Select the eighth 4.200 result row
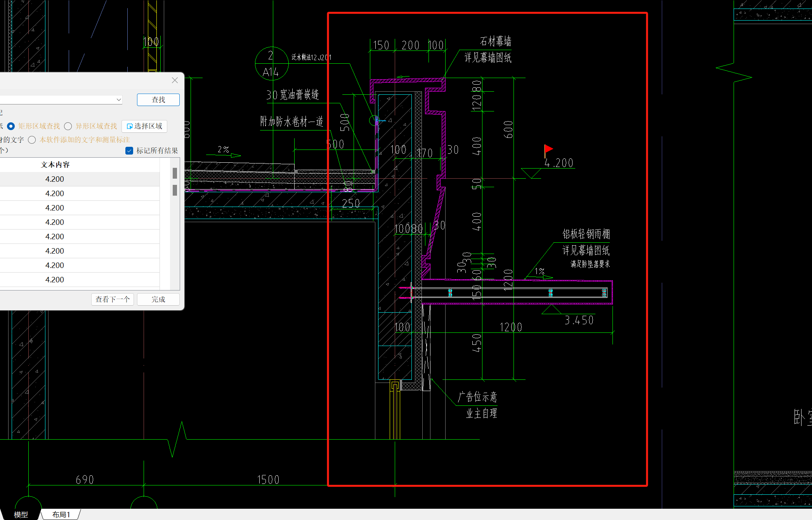Screen dimensions: 812x520 pos(80,280)
